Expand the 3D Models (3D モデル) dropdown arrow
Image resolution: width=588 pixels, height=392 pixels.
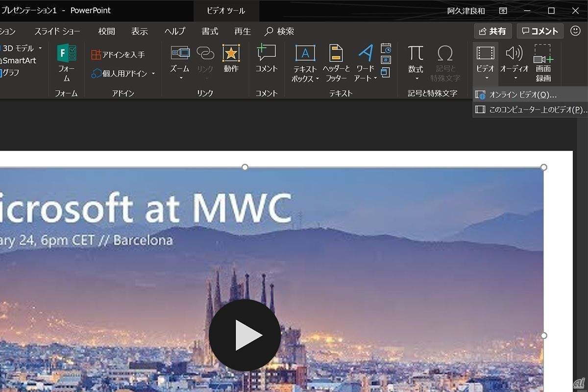41,48
